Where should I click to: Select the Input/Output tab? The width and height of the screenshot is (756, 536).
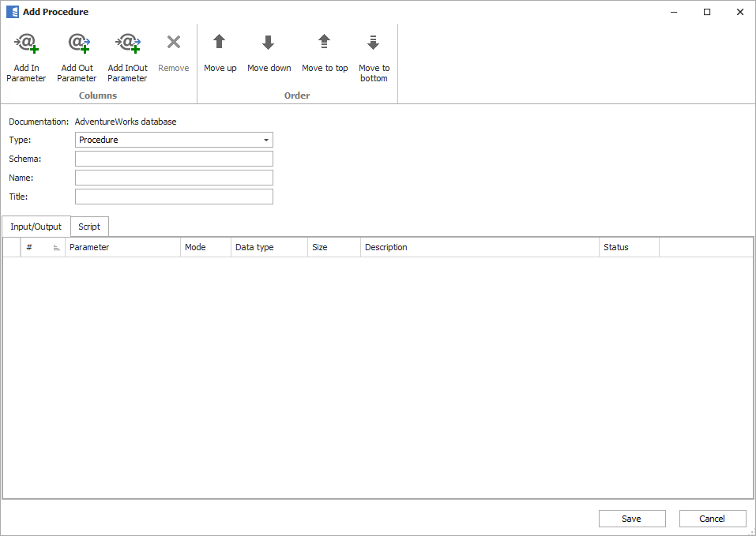[36, 227]
